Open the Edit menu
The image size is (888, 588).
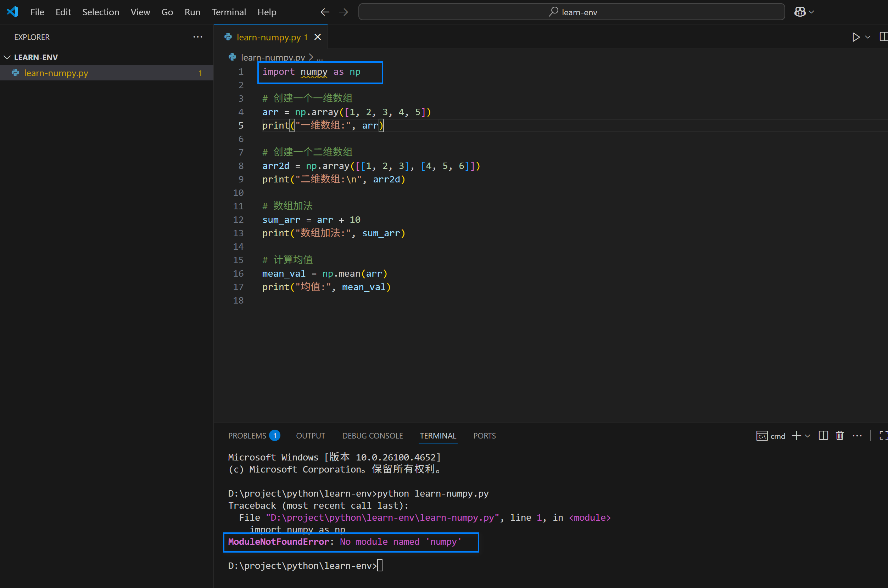point(63,12)
